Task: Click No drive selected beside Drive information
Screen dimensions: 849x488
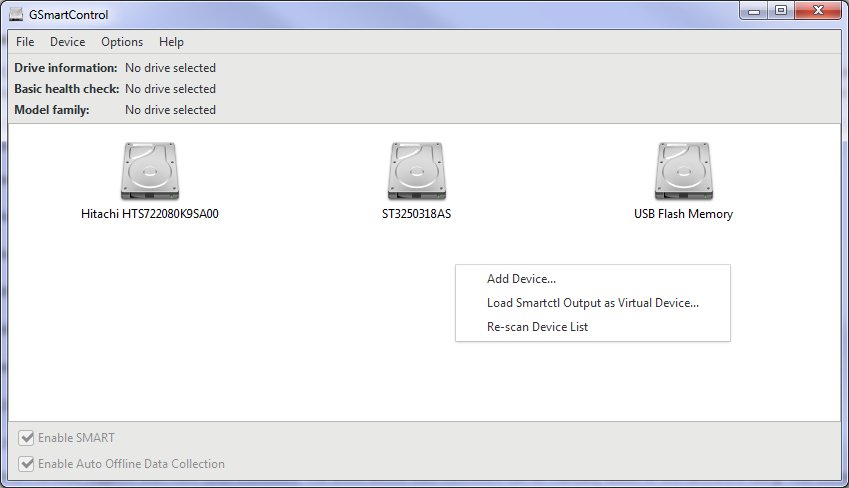Action: (x=171, y=68)
